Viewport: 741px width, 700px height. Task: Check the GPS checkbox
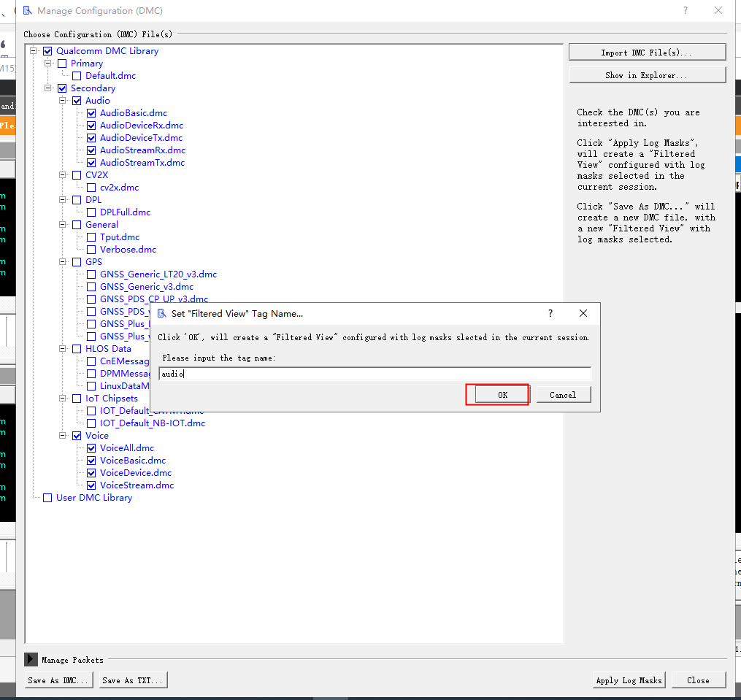[77, 262]
